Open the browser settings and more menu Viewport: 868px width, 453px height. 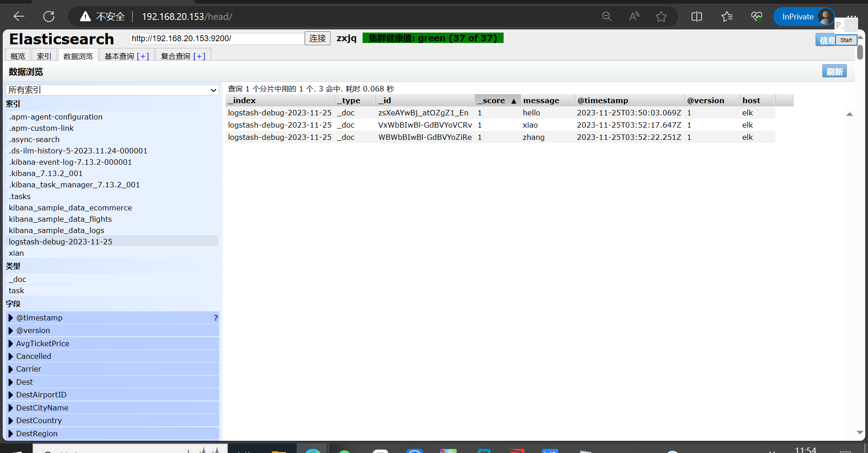click(x=852, y=17)
